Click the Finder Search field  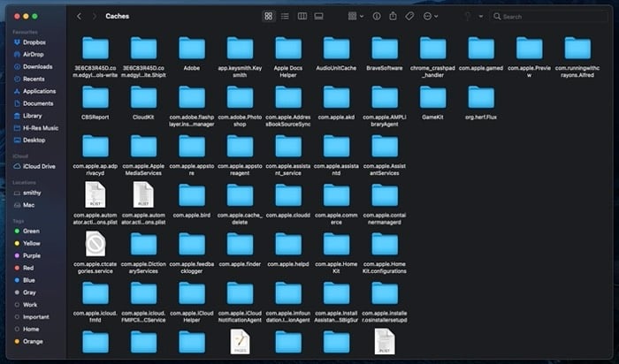[549, 17]
